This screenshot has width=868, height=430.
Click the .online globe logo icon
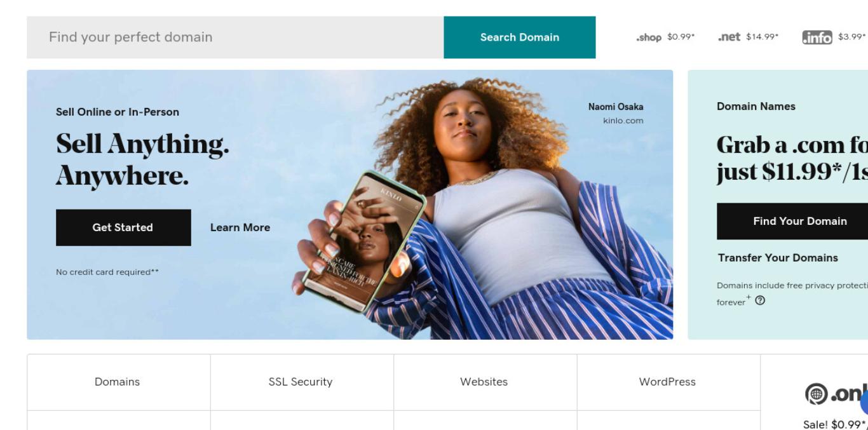815,394
